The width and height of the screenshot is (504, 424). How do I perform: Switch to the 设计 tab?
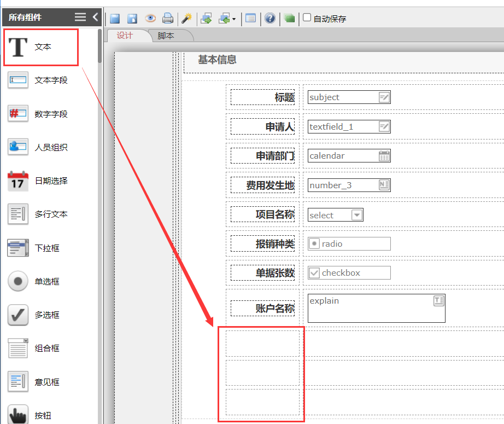coord(125,36)
